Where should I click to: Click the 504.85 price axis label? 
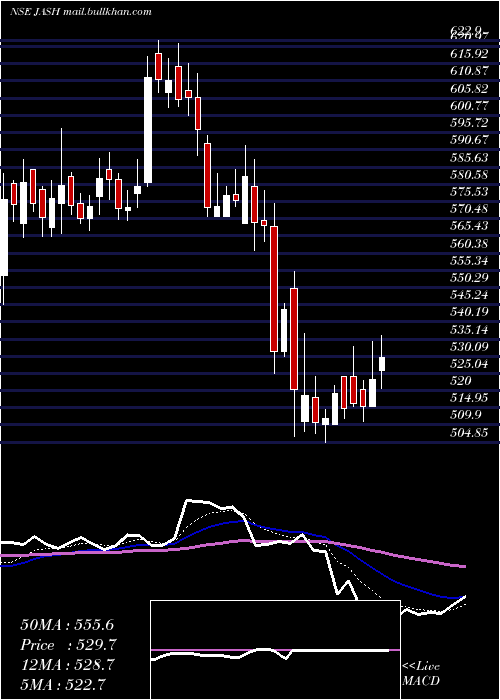pos(468,432)
